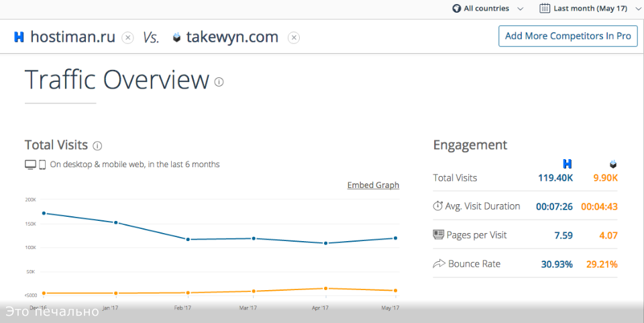Click the hostiman.ru domain name

[72, 37]
